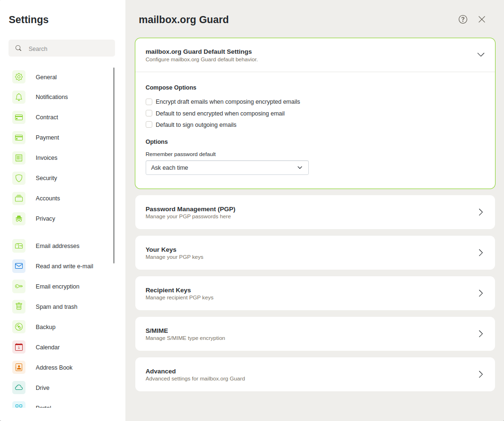
Task: Click the Spam and trash bin icon
Action: (x=19, y=306)
